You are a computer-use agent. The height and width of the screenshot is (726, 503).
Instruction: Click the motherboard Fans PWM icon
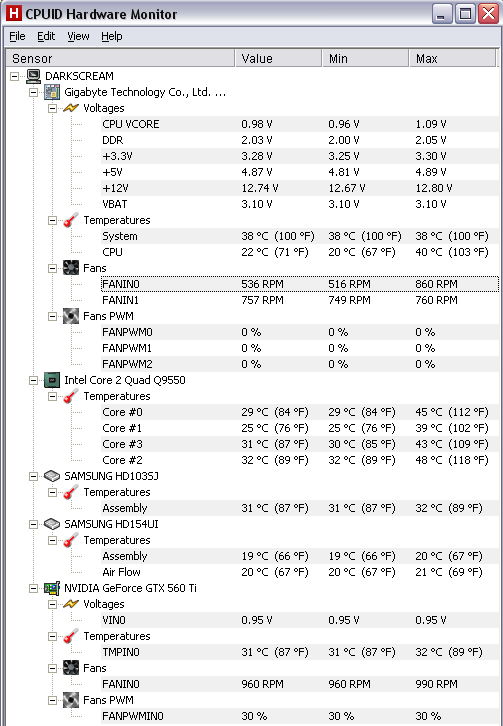pos(71,316)
